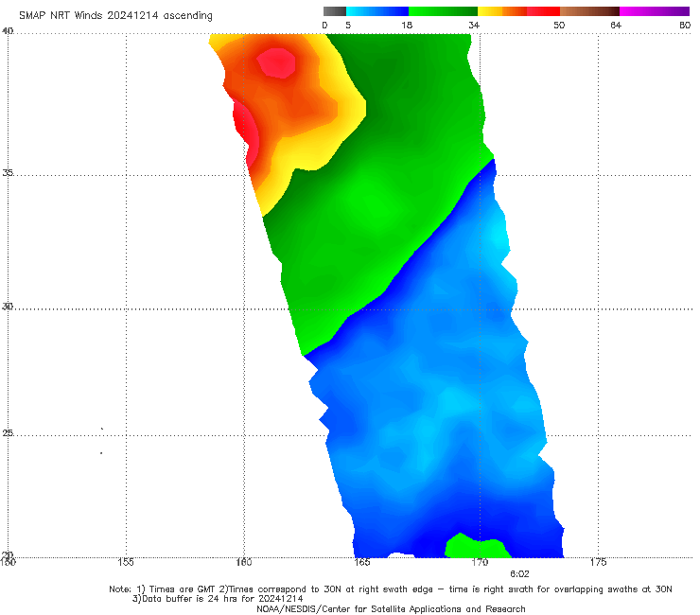Click the latitude label '35'

tap(8, 172)
